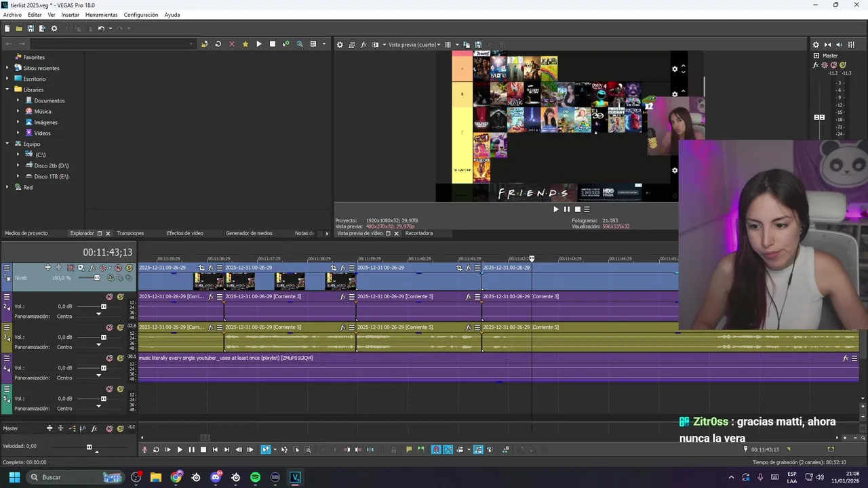Adjust the Vol. slider on audio track 2
Viewport: 868px width, 488px height.
(103, 306)
